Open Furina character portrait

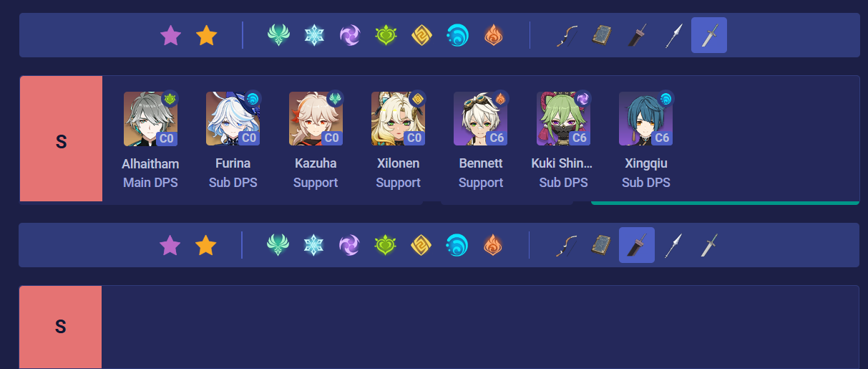tap(233, 118)
